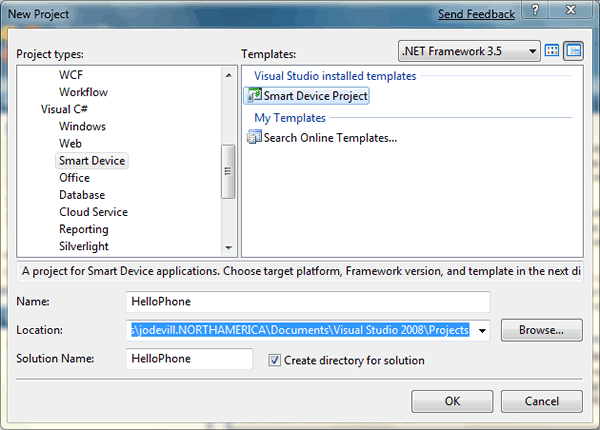This screenshot has height=430, width=600.
Task: Open the dialog Help question mark button
Action: [535, 10]
